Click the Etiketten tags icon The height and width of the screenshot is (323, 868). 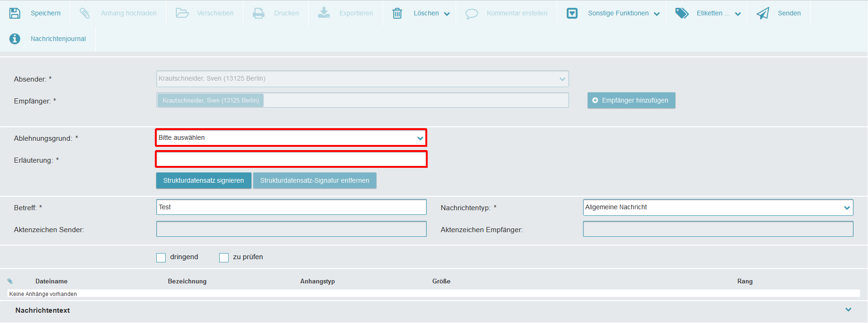point(682,13)
